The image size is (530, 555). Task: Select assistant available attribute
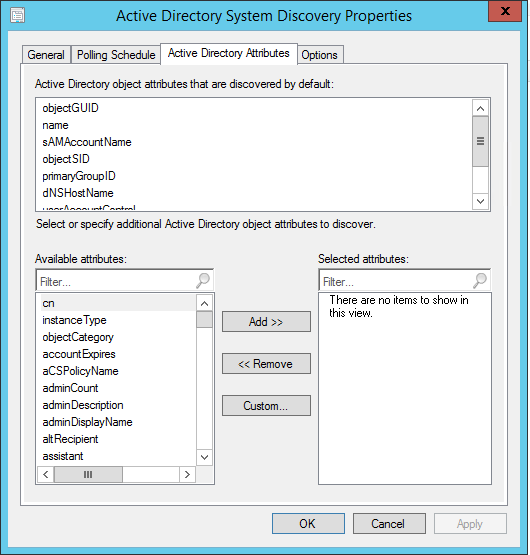(63, 456)
